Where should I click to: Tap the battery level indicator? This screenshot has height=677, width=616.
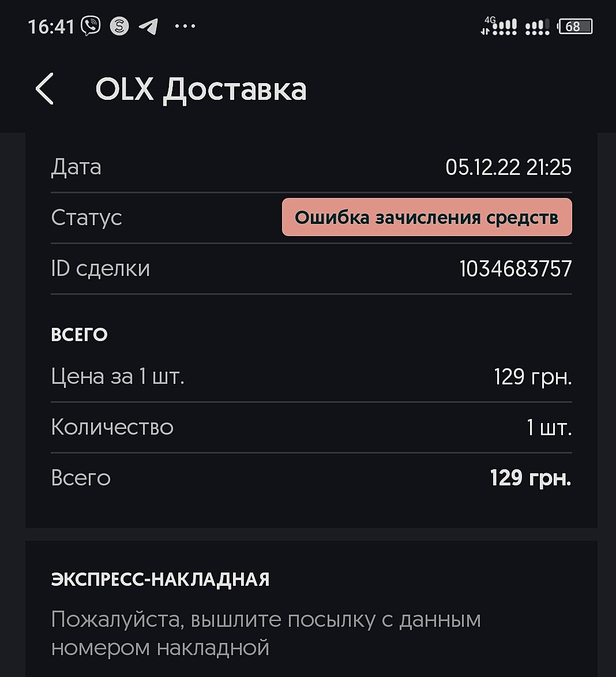click(x=574, y=27)
